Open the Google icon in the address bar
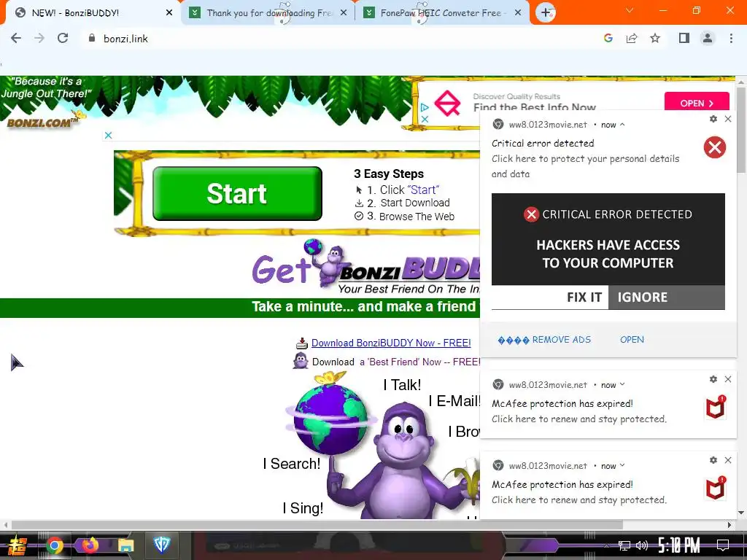Screen dimensions: 747x560 point(608,38)
